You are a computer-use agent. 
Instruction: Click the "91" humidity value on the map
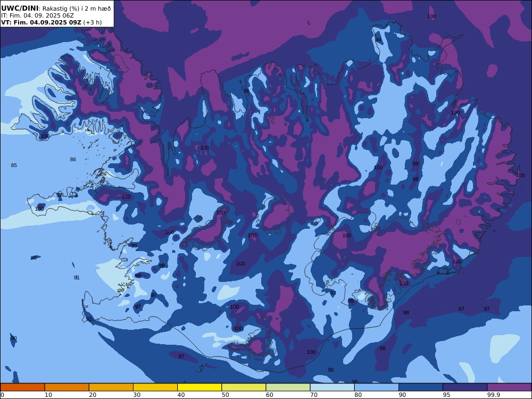coord(77,278)
